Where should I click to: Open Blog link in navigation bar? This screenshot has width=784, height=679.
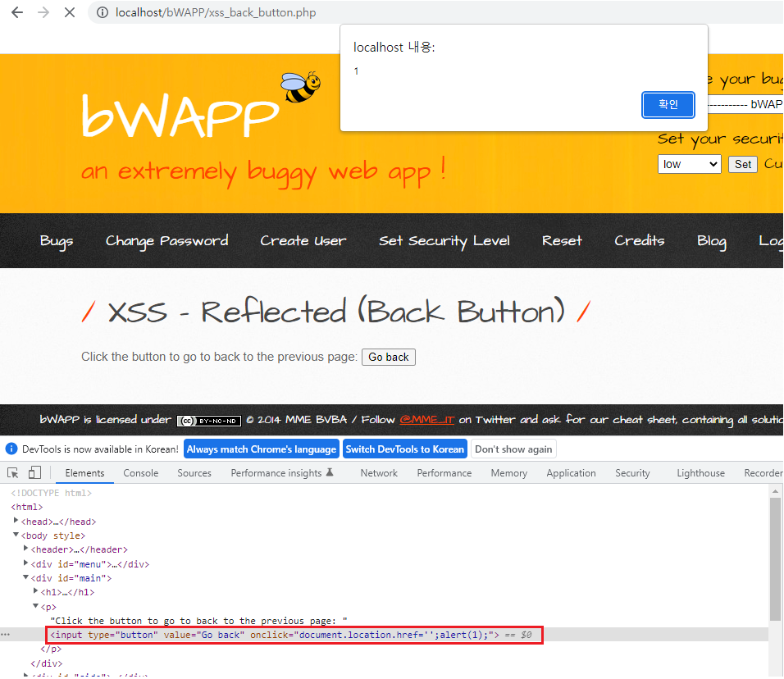point(712,241)
